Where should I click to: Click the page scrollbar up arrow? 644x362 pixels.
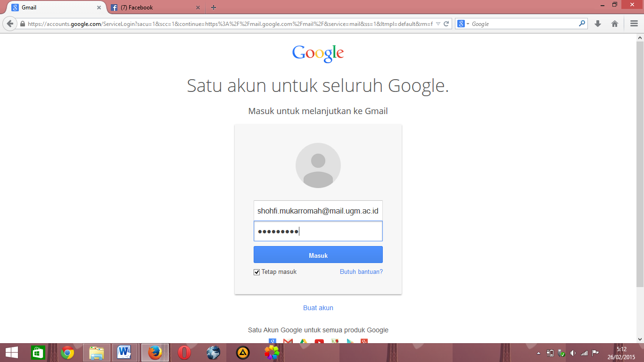[x=640, y=37]
